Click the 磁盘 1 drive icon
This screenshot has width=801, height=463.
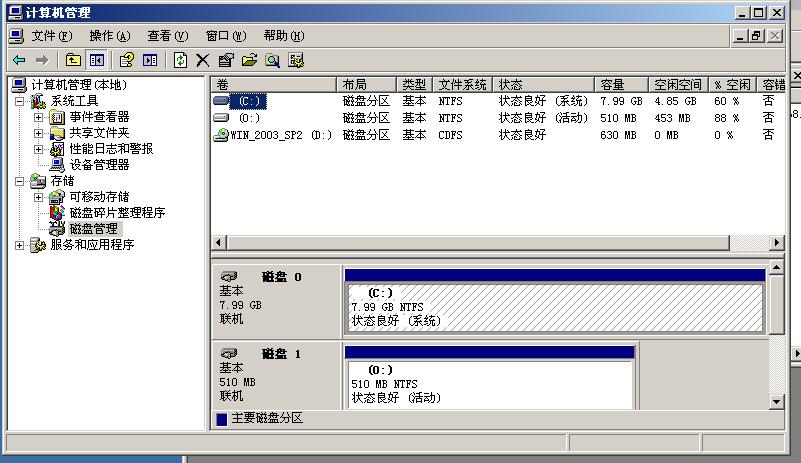(x=229, y=353)
